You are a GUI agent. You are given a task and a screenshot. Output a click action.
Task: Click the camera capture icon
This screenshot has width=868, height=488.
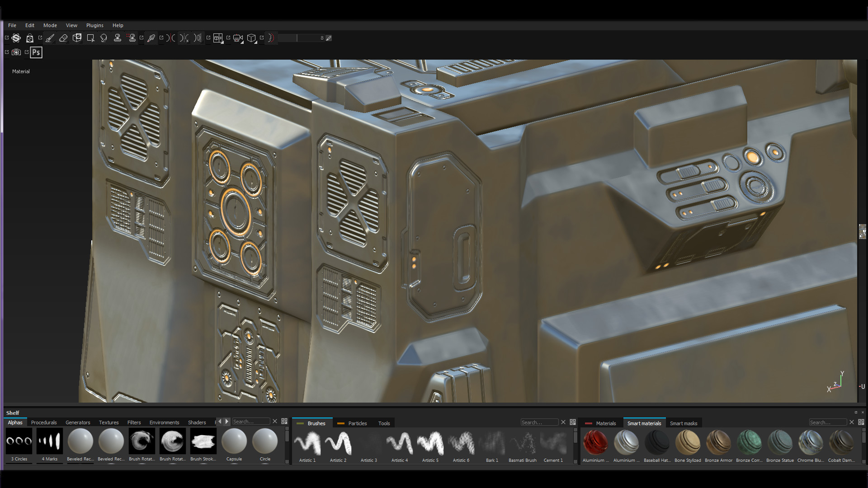click(x=16, y=52)
